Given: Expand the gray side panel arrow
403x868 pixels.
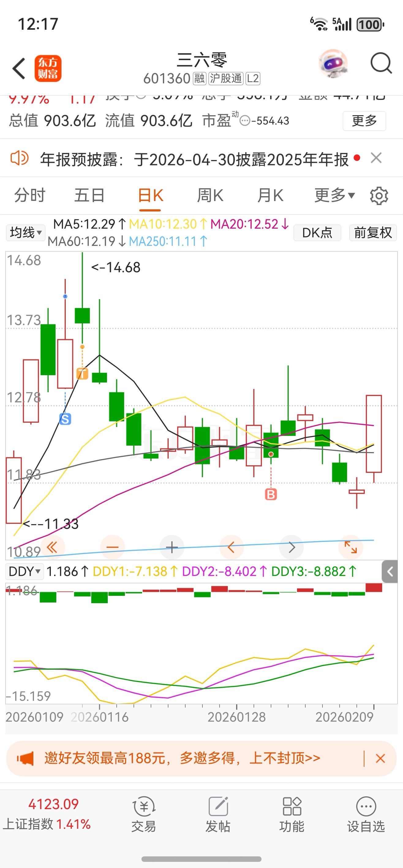Looking at the screenshot, I should (x=390, y=572).
